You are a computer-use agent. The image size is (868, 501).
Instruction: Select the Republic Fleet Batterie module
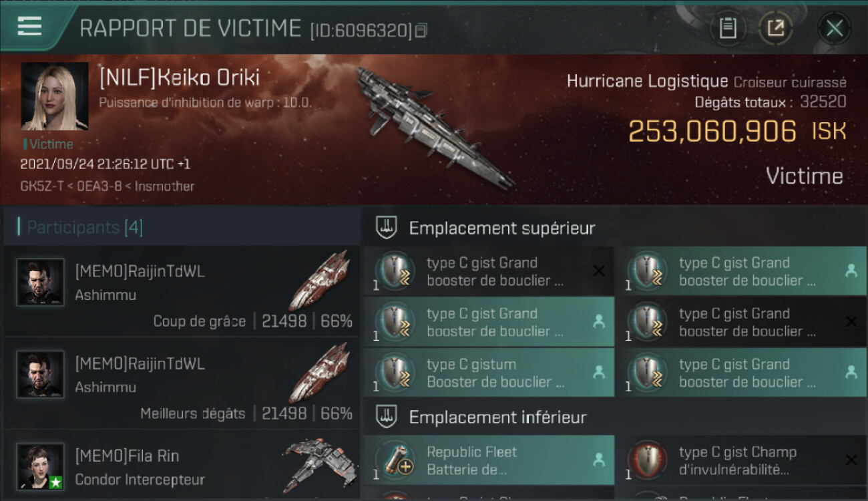[489, 460]
